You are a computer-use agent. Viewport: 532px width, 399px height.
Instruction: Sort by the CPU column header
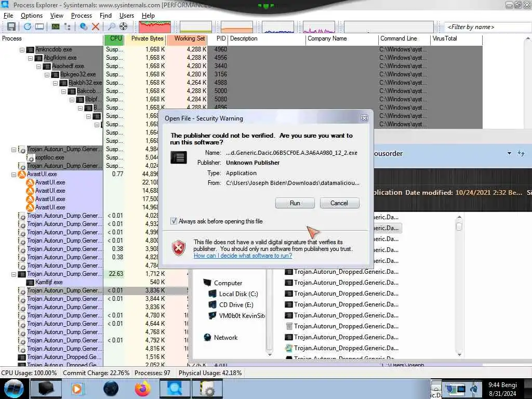coord(114,38)
